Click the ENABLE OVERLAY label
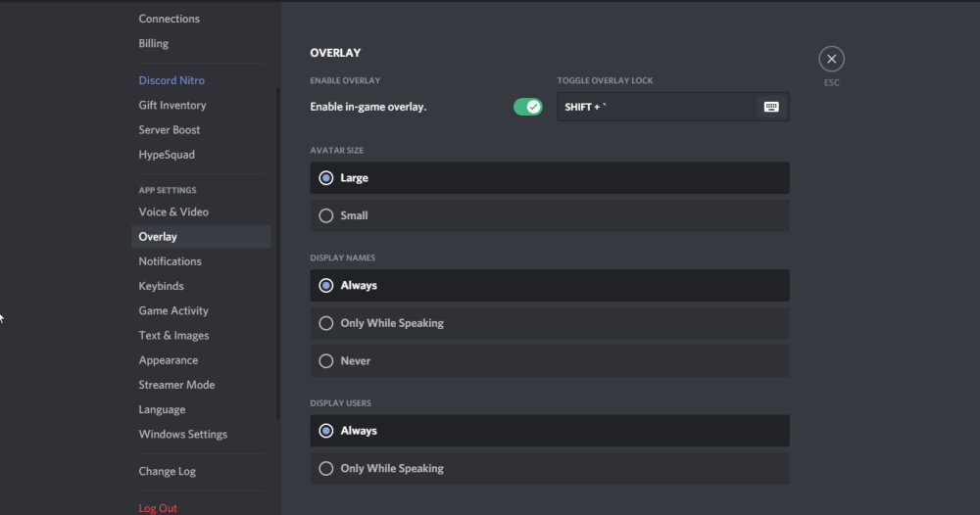 coord(345,80)
